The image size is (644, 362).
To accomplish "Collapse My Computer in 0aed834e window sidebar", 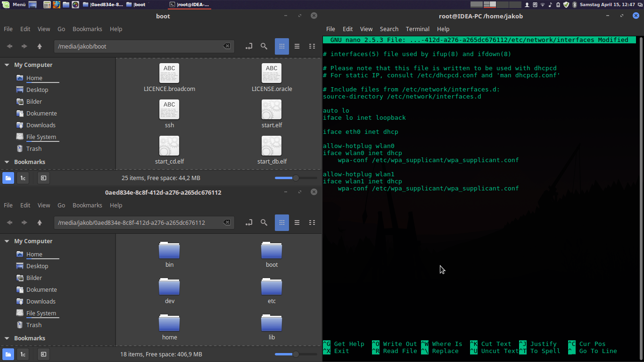I will (x=7, y=241).
